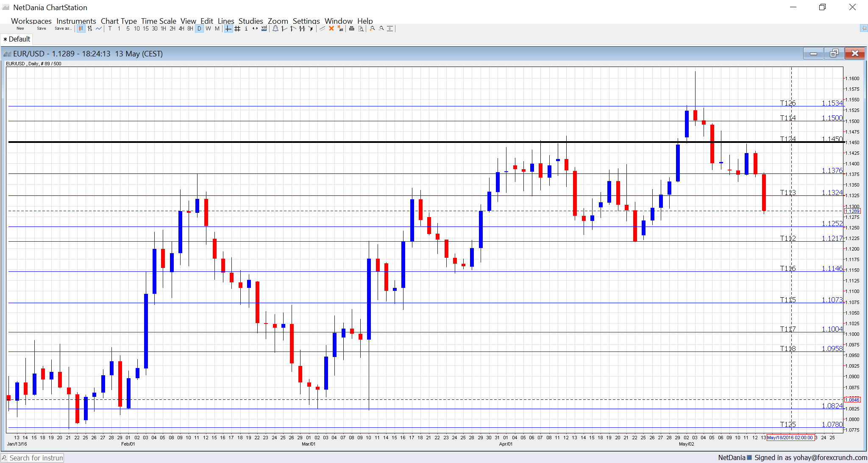Select the 5 minute time scale
868x463 pixels.
[128, 28]
